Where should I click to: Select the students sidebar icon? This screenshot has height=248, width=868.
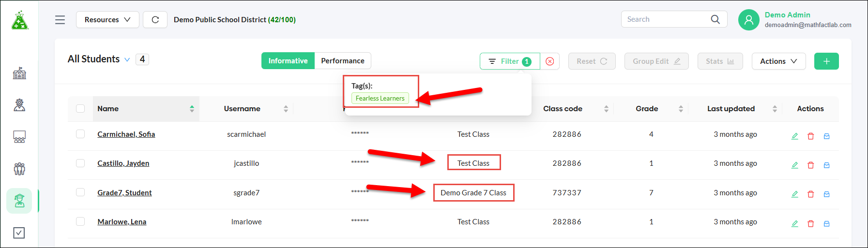coord(19,201)
